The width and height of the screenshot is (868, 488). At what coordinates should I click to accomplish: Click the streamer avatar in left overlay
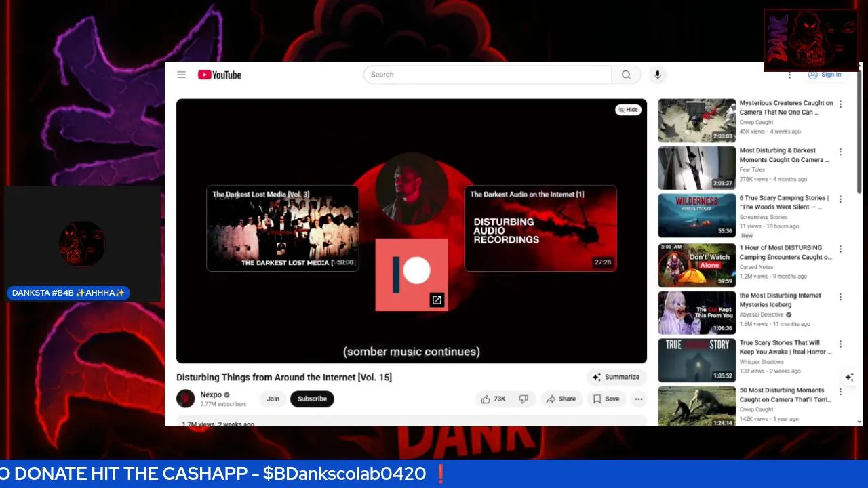(x=82, y=243)
